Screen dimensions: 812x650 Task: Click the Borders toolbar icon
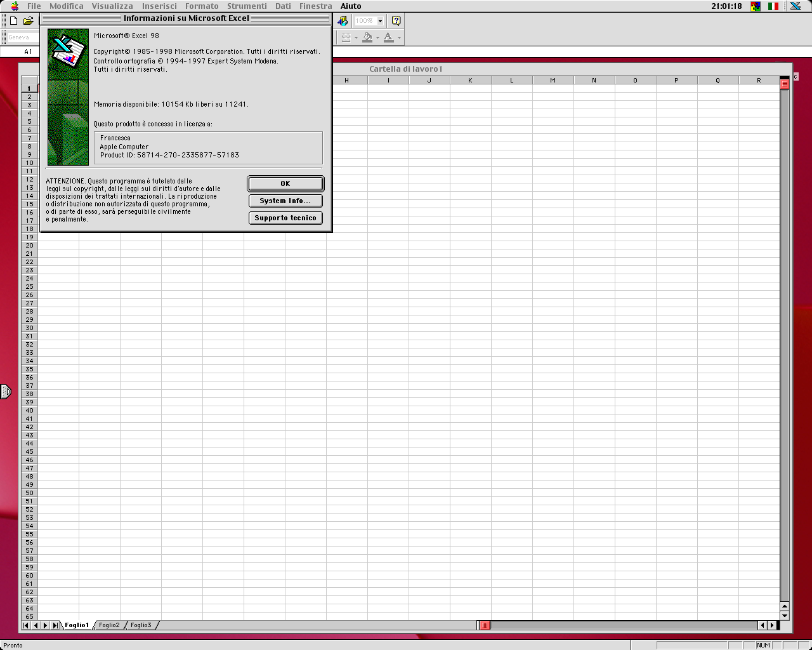[x=346, y=37]
